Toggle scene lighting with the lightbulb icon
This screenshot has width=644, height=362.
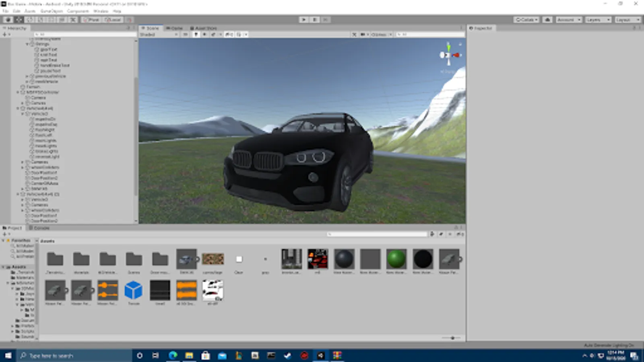click(x=196, y=35)
